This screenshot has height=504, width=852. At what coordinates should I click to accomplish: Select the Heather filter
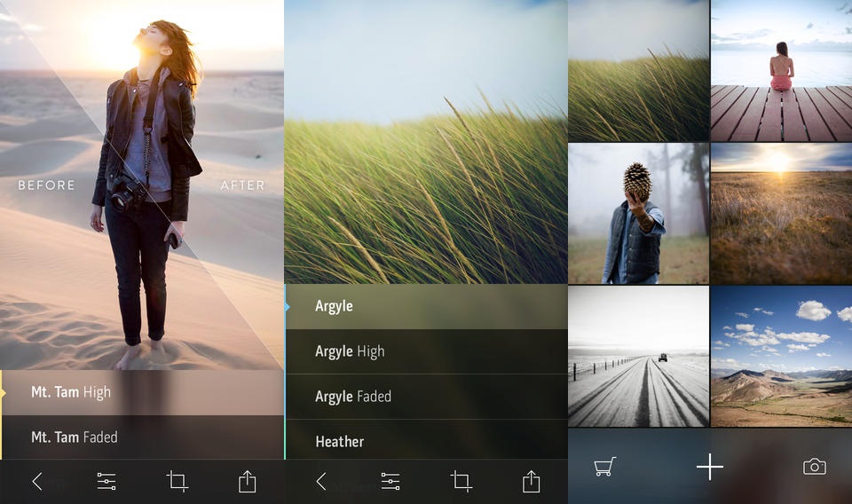click(x=426, y=440)
